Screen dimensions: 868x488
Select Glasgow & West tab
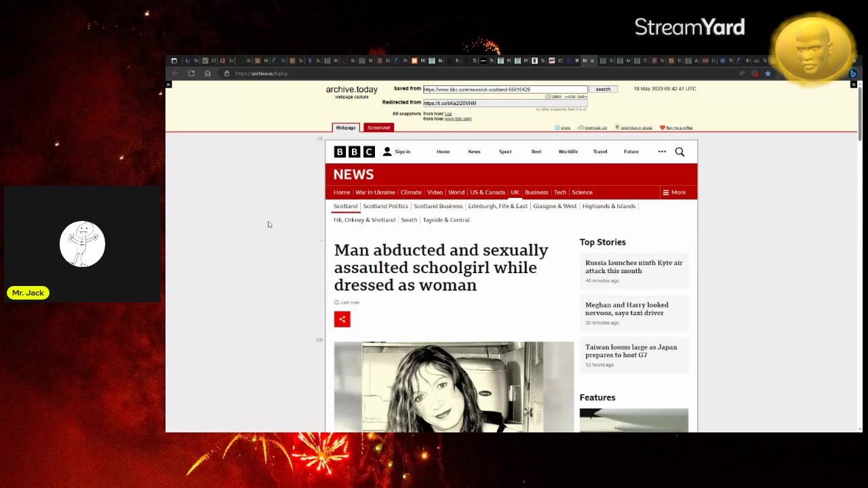pyautogui.click(x=555, y=206)
